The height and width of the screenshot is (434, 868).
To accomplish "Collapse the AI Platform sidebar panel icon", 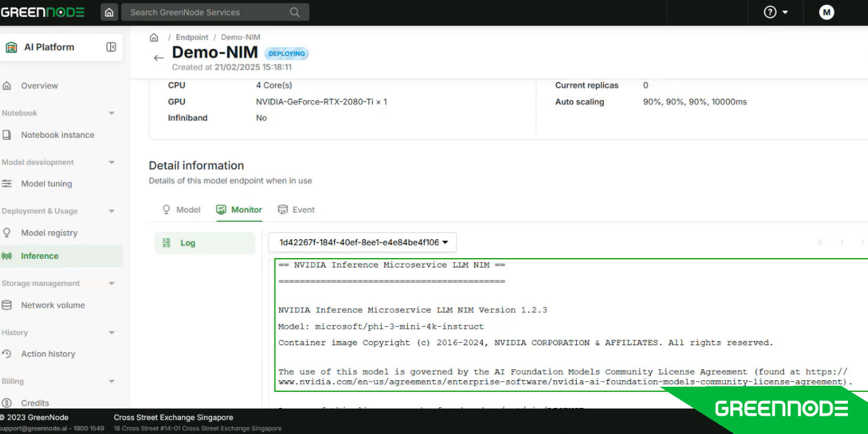I will click(111, 47).
